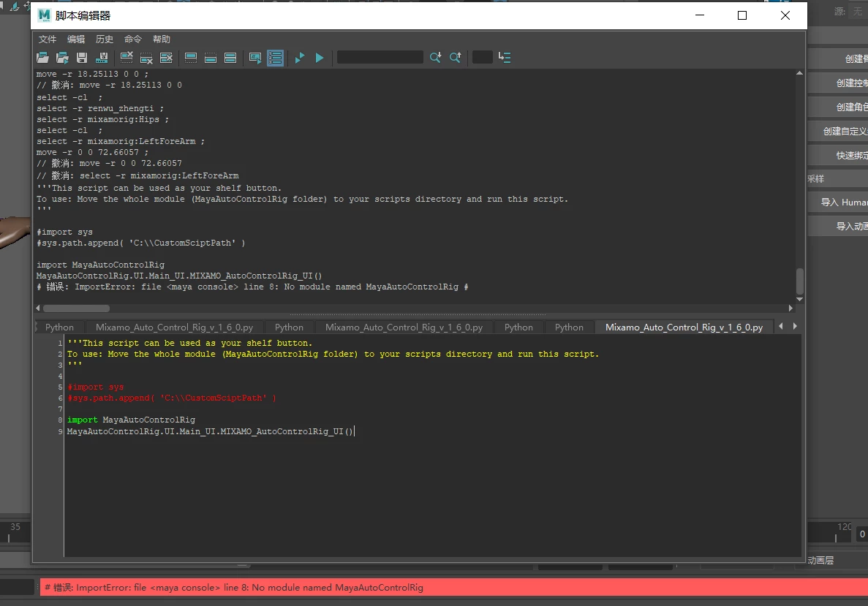This screenshot has width=868, height=606.
Task: Click the 创建控制 button in background panel
Action: [x=837, y=83]
